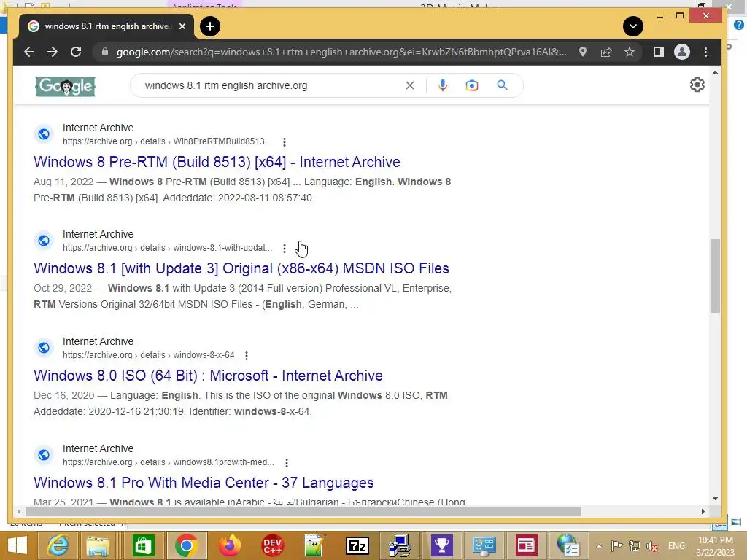Reload the Google search page
The width and height of the screenshot is (747, 560).
pyautogui.click(x=76, y=52)
